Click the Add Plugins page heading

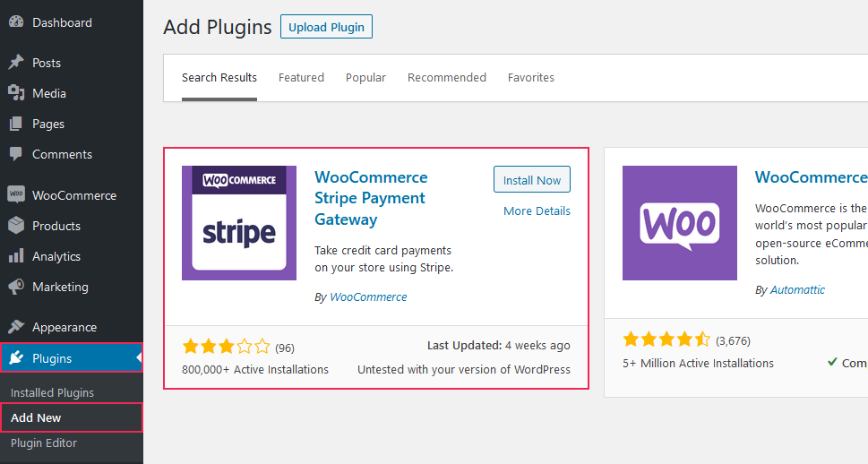(218, 27)
